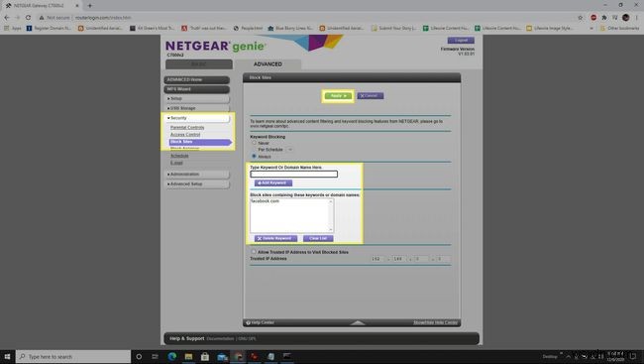This screenshot has height=364, width=644.
Task: Open the Documentation link in footer
Action: coord(220,339)
